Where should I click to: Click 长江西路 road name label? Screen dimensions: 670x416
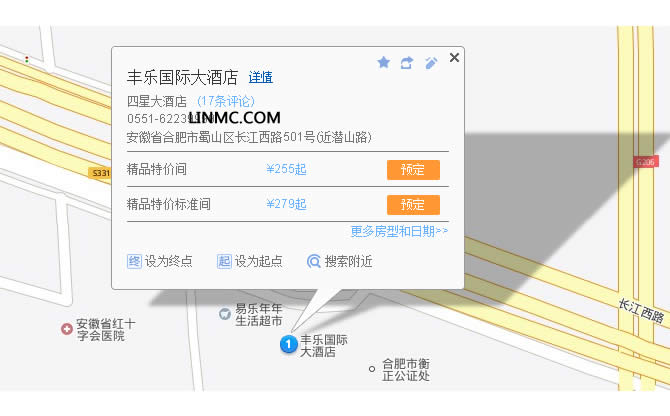pyautogui.click(x=642, y=311)
